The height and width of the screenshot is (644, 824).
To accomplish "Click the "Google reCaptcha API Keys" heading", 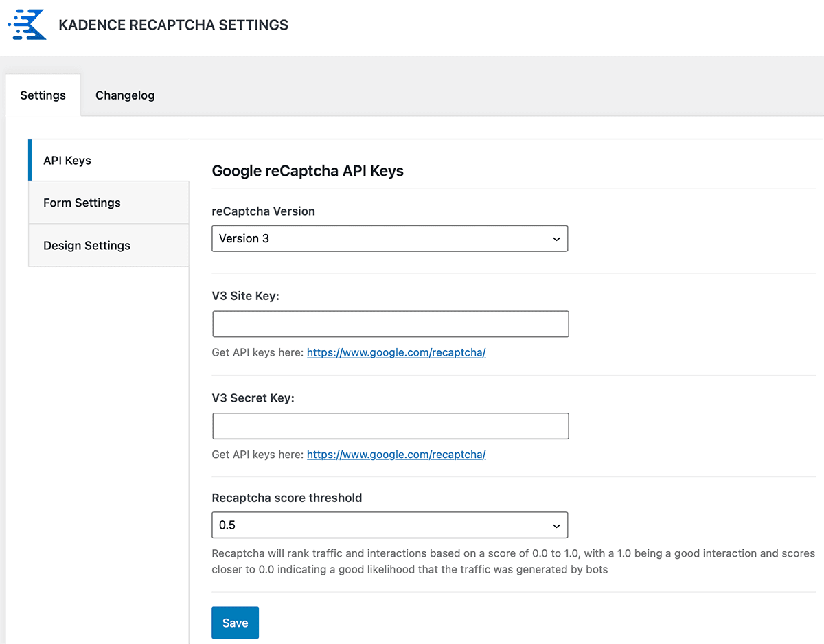I will [x=307, y=172].
